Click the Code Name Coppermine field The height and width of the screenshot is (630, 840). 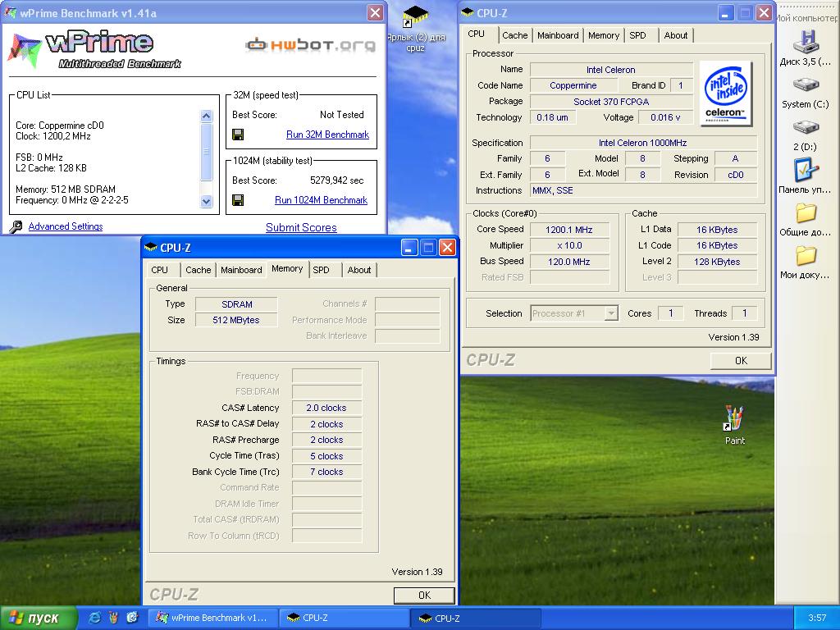click(x=573, y=85)
